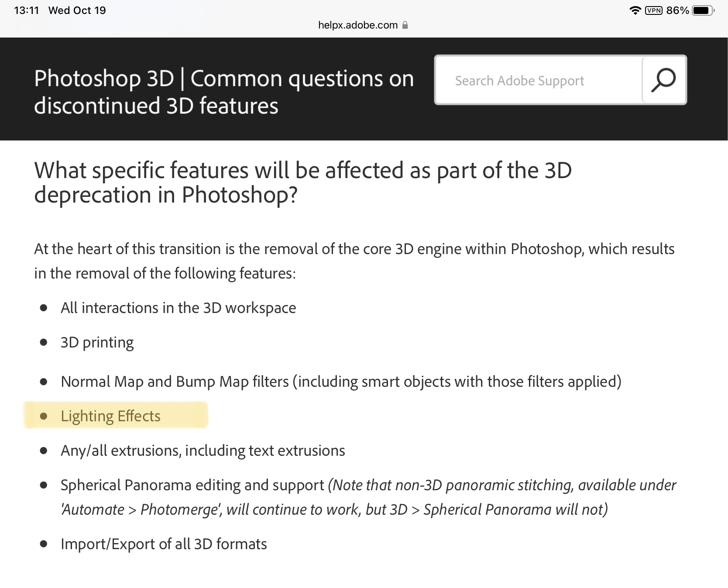
Task: Tap the battery icon
Action: click(703, 10)
